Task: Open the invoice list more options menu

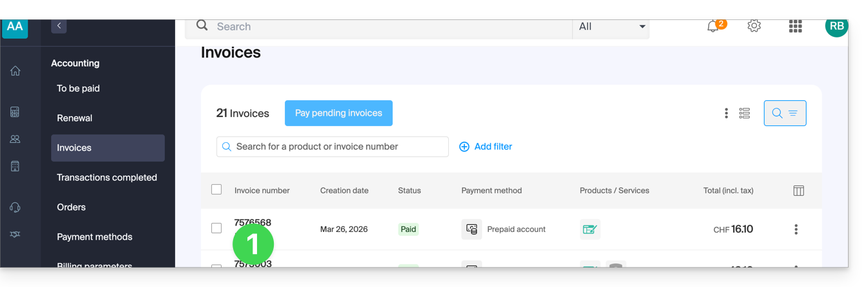Action: (x=727, y=113)
